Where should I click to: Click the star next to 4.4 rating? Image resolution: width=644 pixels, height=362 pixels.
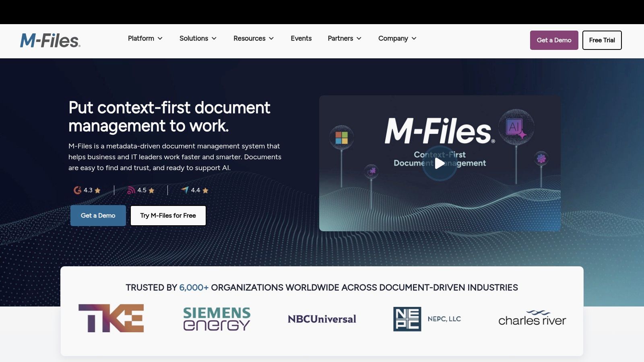click(x=205, y=191)
